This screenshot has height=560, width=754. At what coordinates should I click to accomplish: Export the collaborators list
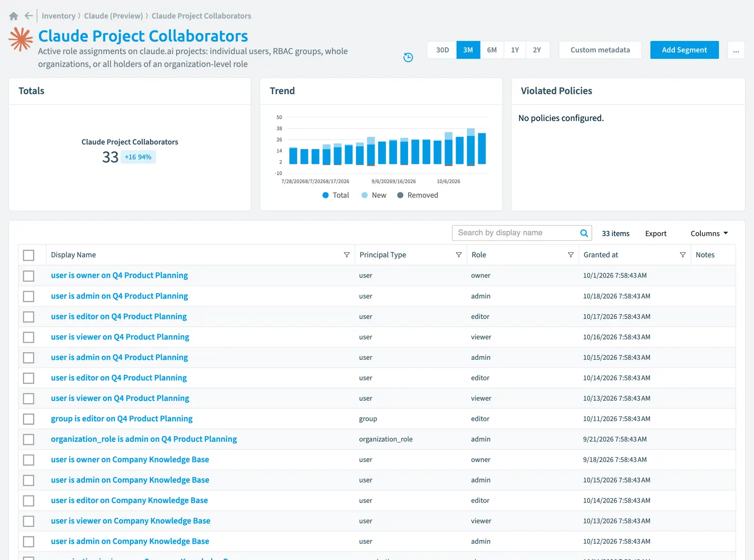(x=656, y=234)
